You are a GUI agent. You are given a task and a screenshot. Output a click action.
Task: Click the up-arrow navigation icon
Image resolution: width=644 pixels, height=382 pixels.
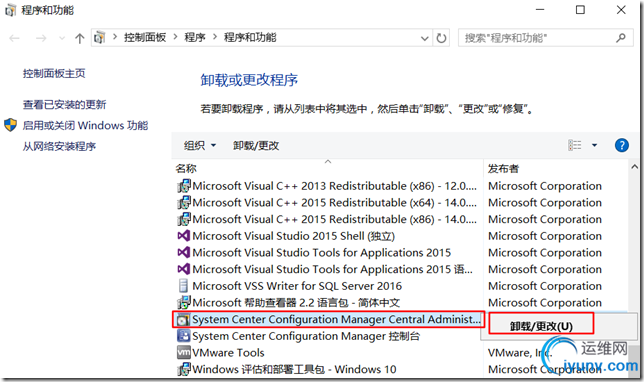coord(80,39)
